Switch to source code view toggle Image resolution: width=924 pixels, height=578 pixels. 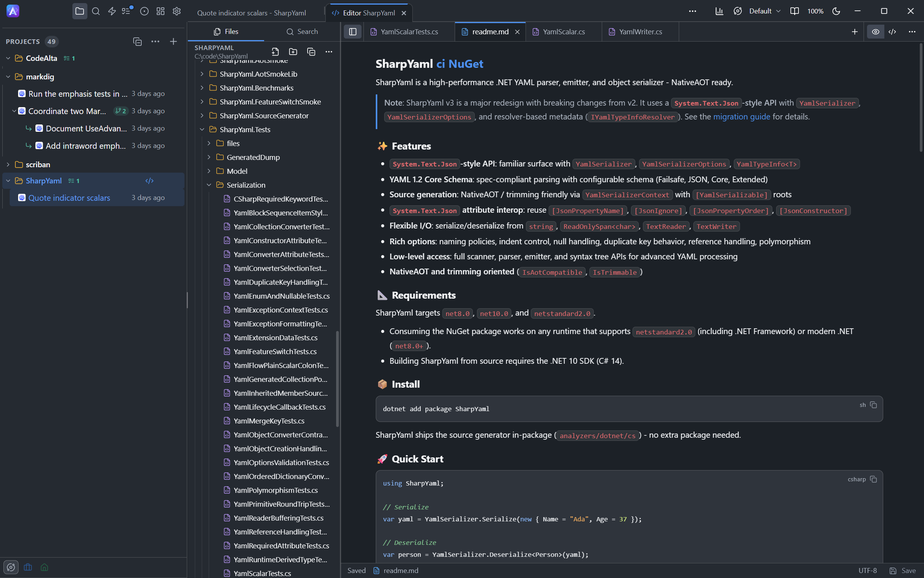tap(892, 32)
